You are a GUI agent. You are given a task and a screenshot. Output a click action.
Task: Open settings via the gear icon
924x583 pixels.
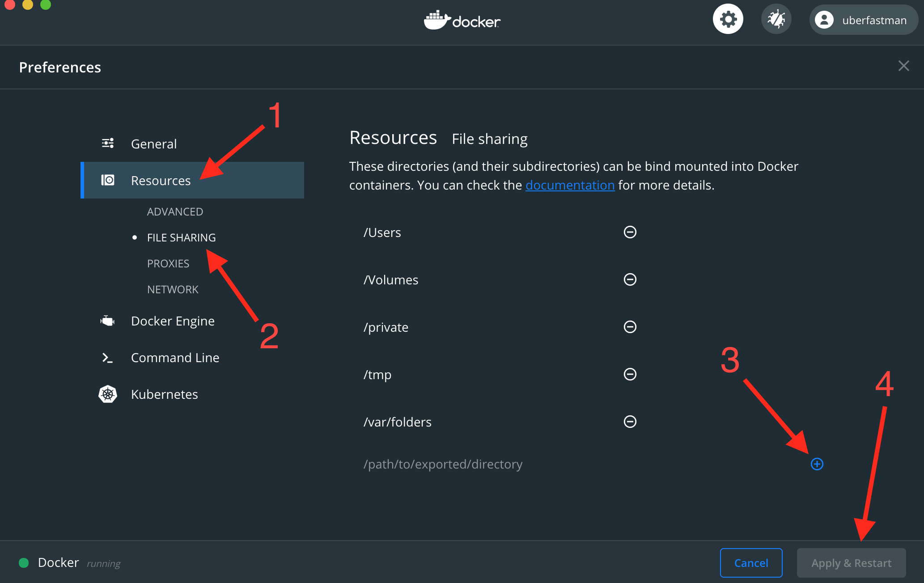click(x=728, y=20)
